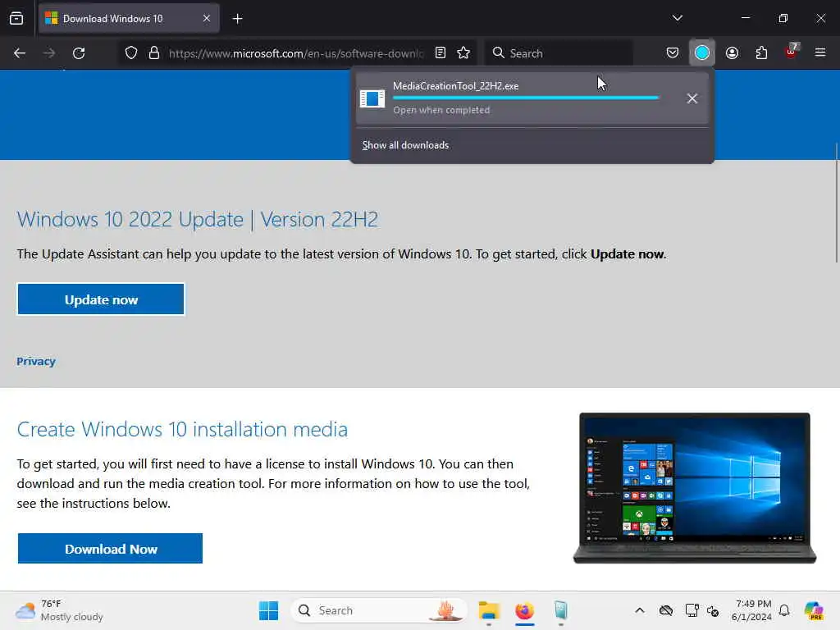Open clock showing 7:49 PM

[752, 610]
